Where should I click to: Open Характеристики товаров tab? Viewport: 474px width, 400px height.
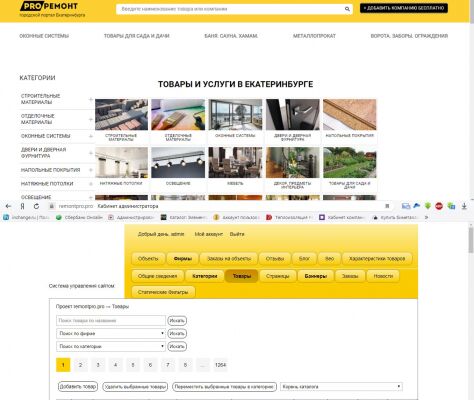[377, 259]
